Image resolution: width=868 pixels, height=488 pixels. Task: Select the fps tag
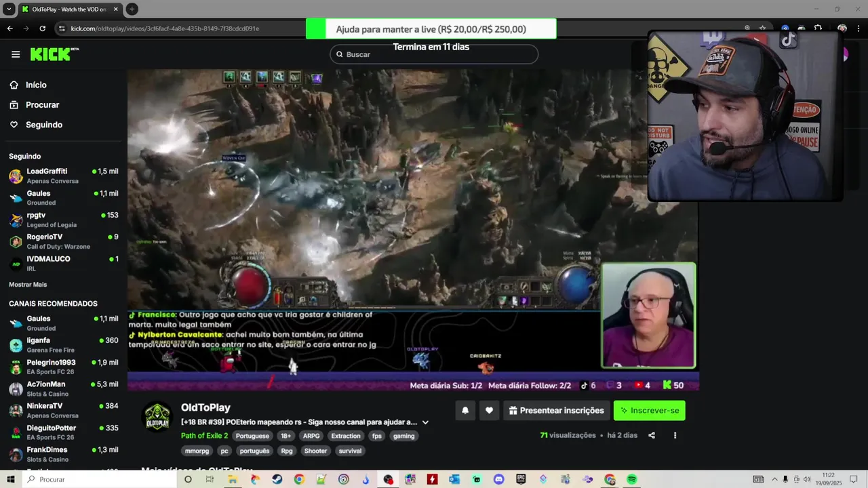377,436
